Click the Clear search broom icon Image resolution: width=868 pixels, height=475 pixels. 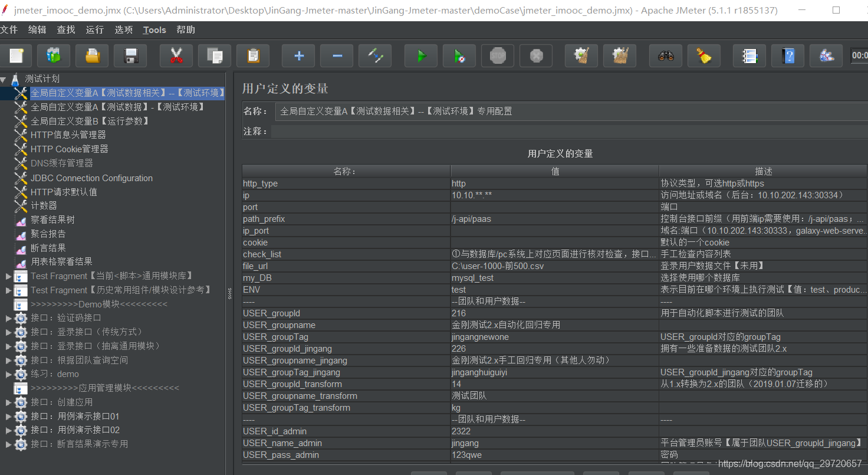pos(703,55)
